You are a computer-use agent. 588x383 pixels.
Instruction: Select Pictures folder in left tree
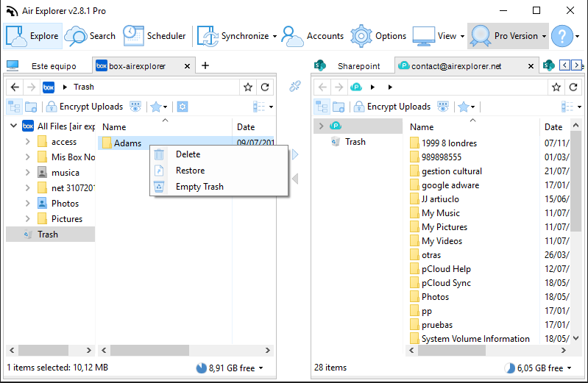pos(60,219)
